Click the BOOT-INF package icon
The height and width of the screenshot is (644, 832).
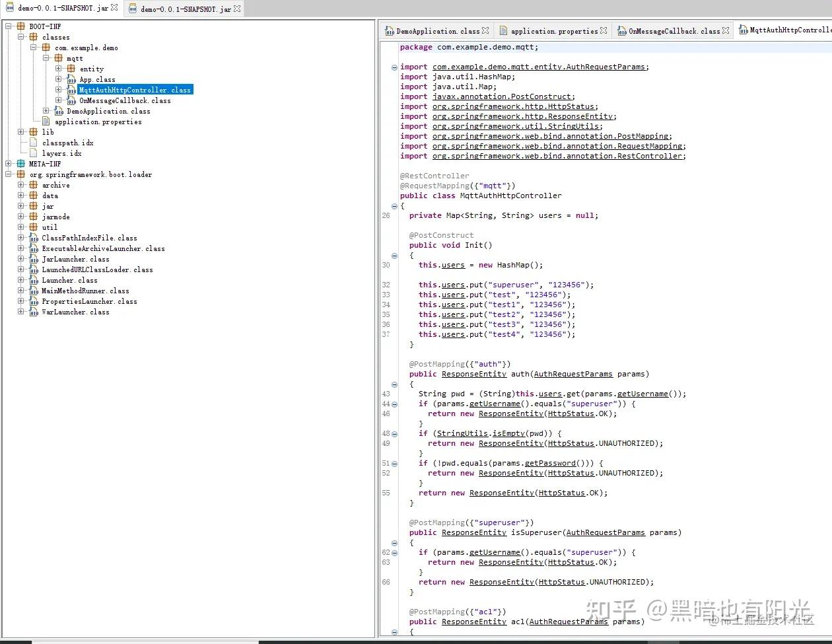tap(21, 26)
